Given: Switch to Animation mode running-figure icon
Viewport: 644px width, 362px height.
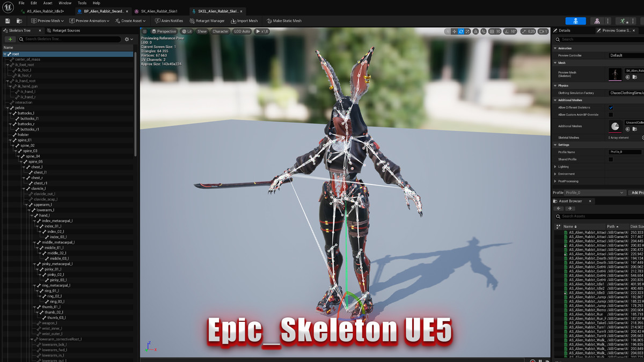Looking at the screenshot, I should pyautogui.click(x=623, y=21).
